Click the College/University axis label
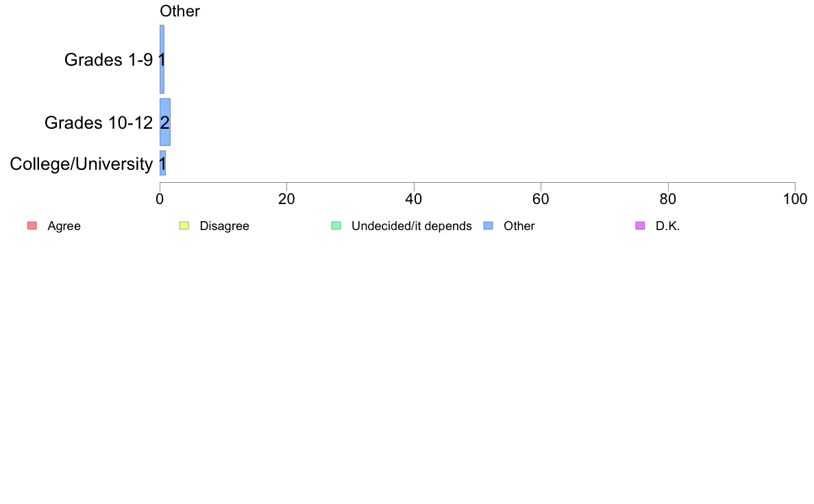The image size is (814, 504). [82, 164]
